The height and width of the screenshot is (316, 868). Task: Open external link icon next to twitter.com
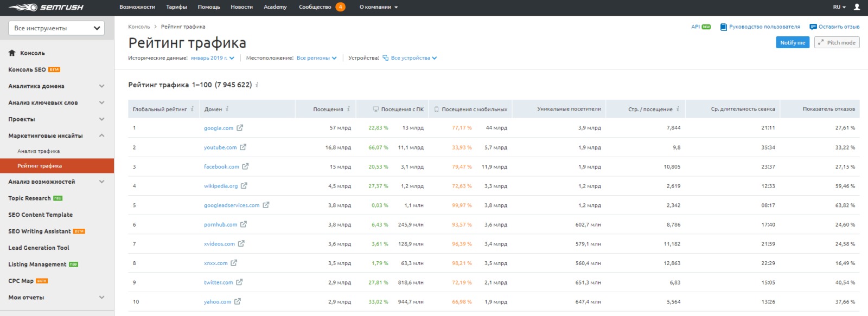[239, 282]
